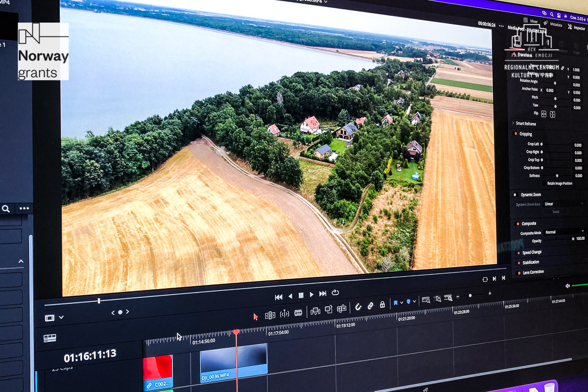Adjust the timeline zoom slider handle
The image size is (588, 392).
click(x=470, y=295)
